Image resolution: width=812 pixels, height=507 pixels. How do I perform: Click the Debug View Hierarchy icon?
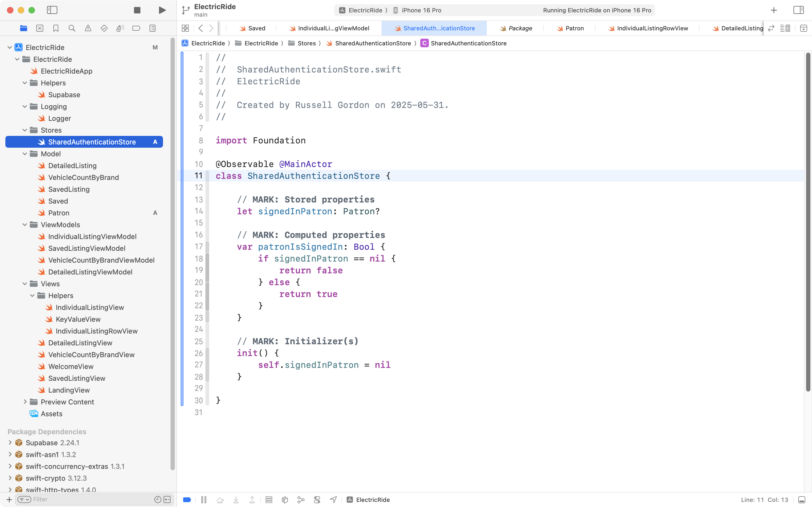[285, 500]
